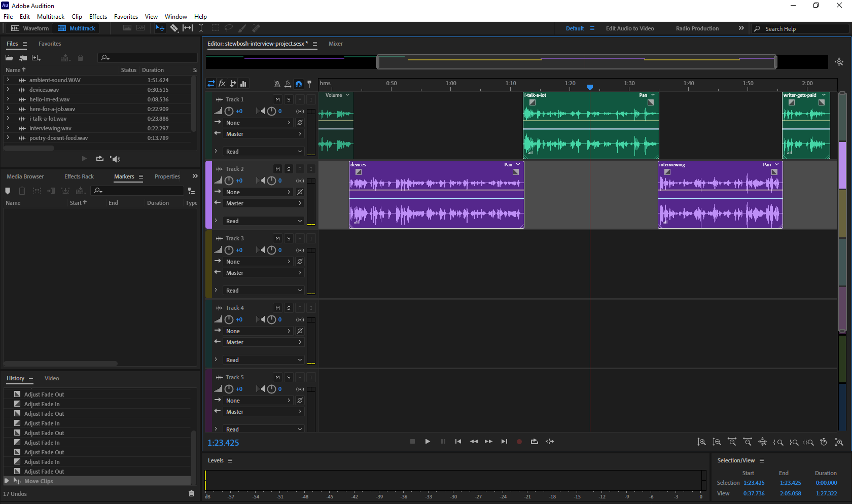Screen dimensions: 852x504
Task: Open the Edit Audio to Video workspace
Action: [x=630, y=28]
